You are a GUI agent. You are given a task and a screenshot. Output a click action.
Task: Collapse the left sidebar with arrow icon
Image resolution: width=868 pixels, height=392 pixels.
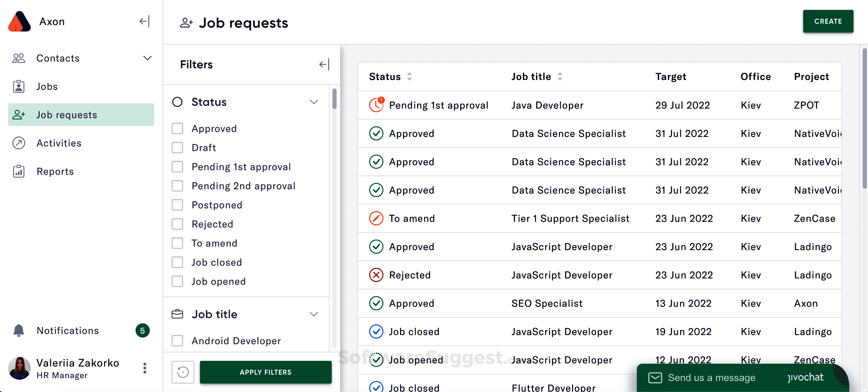144,22
